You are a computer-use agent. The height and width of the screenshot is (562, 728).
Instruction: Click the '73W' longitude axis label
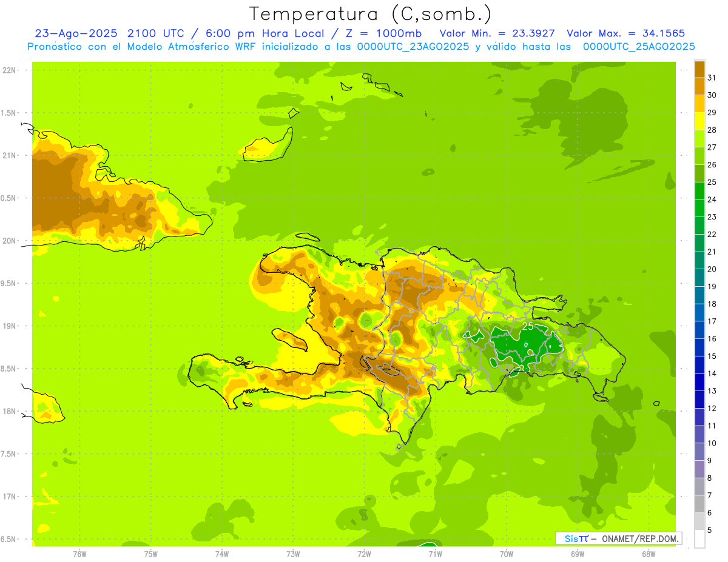(x=293, y=554)
